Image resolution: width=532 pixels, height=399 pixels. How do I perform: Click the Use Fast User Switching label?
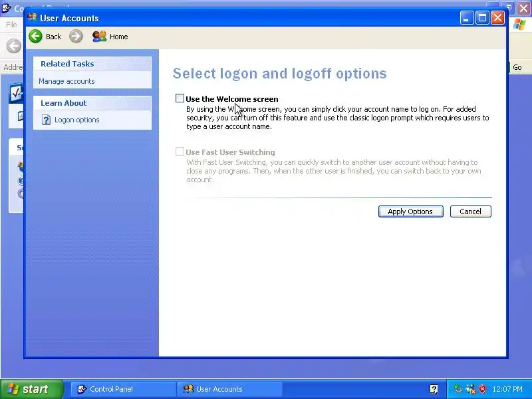click(x=230, y=152)
